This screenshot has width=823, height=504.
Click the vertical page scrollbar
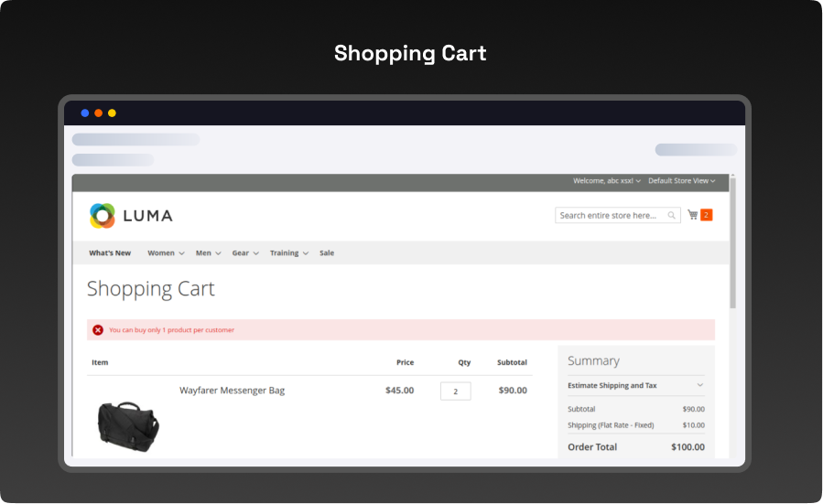point(732,247)
